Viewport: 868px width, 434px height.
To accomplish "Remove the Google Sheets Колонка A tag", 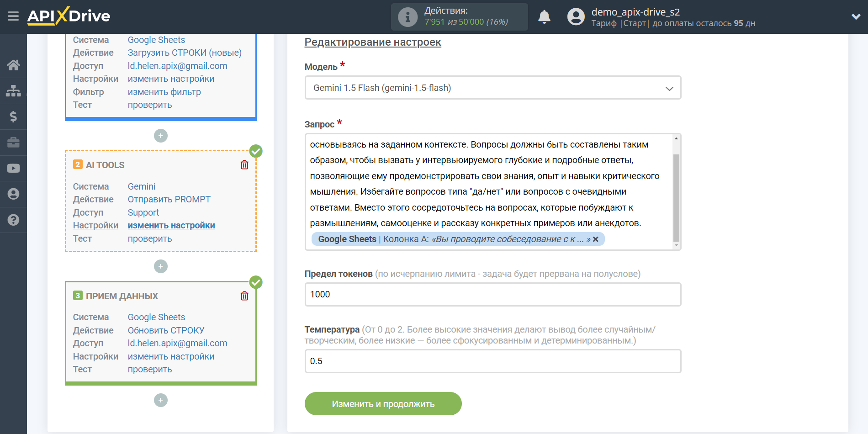I will (x=595, y=239).
